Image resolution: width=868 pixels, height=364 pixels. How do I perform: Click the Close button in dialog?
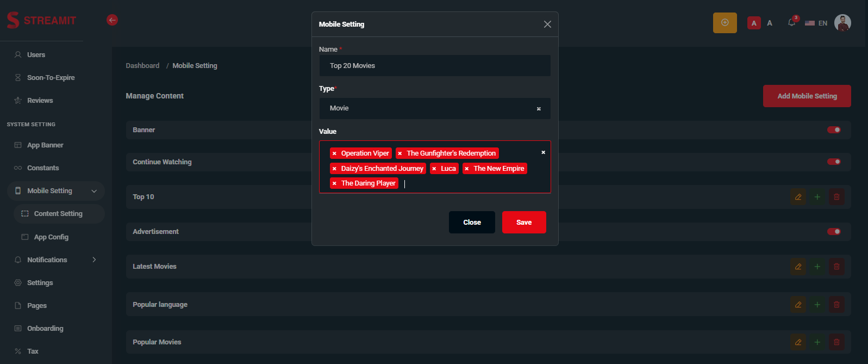pos(472,223)
